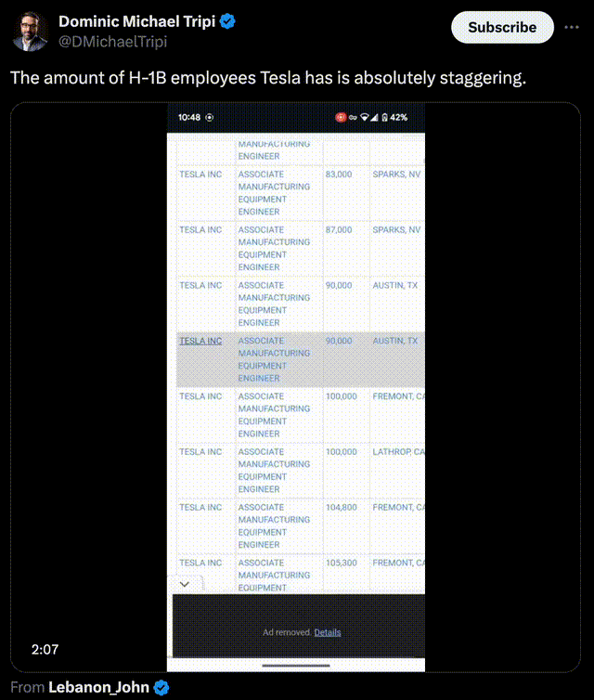594x700 pixels.
Task: Open the Details link next to Ad removed
Action: pyautogui.click(x=328, y=632)
